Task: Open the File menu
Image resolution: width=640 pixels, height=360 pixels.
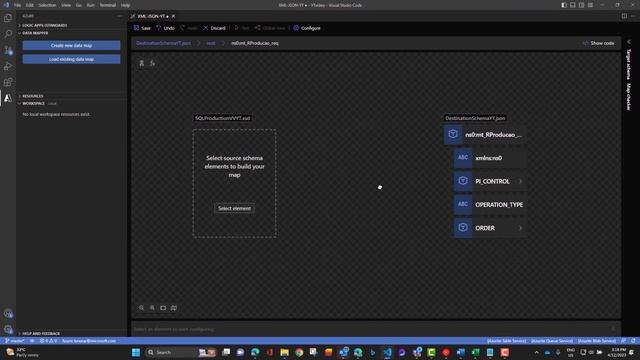Action: pyautogui.click(x=18, y=5)
